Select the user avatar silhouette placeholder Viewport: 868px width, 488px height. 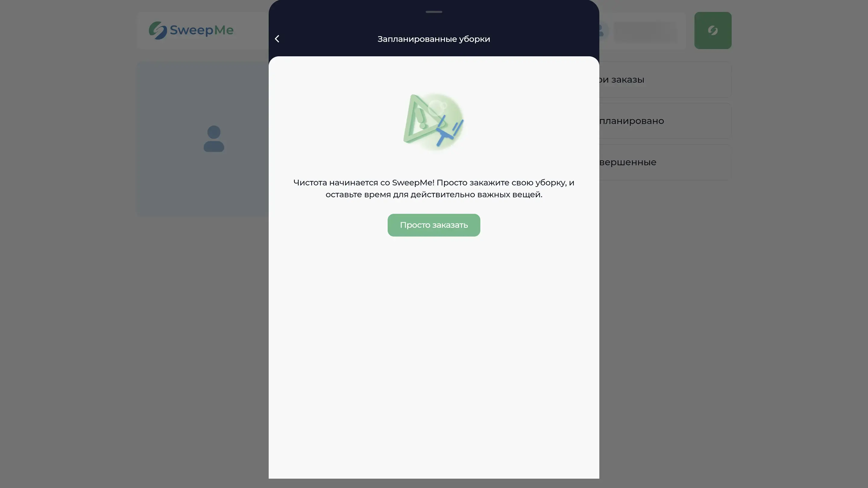214,139
